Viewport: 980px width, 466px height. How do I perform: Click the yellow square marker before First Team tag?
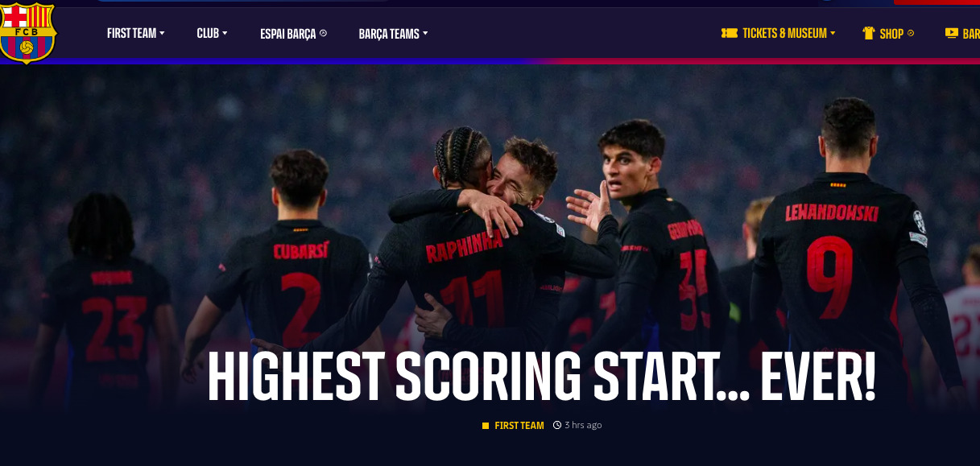click(486, 426)
